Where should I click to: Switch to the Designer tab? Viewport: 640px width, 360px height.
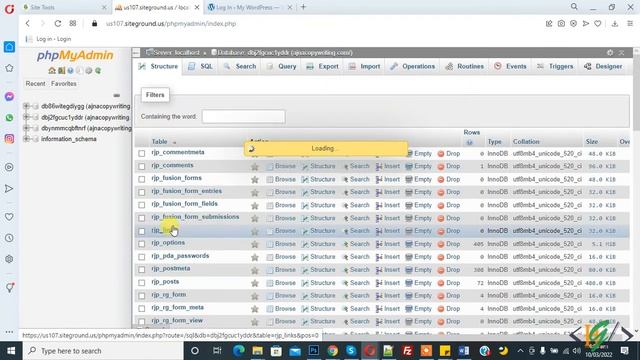[603, 66]
